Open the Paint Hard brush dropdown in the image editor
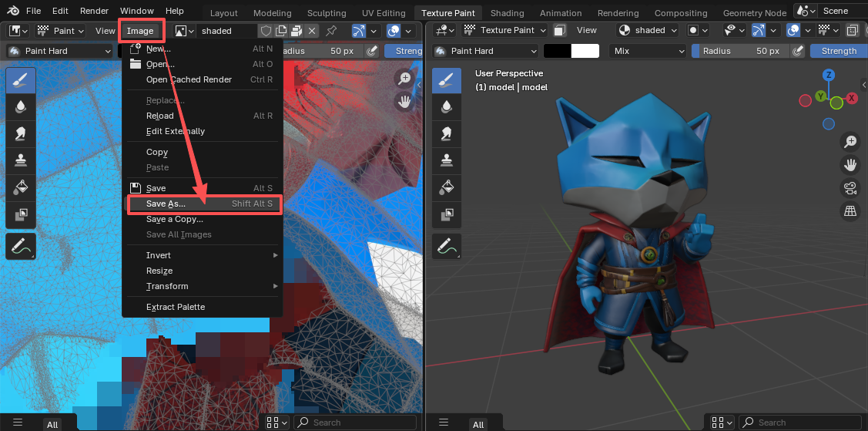The height and width of the screenshot is (431, 868). coord(59,51)
